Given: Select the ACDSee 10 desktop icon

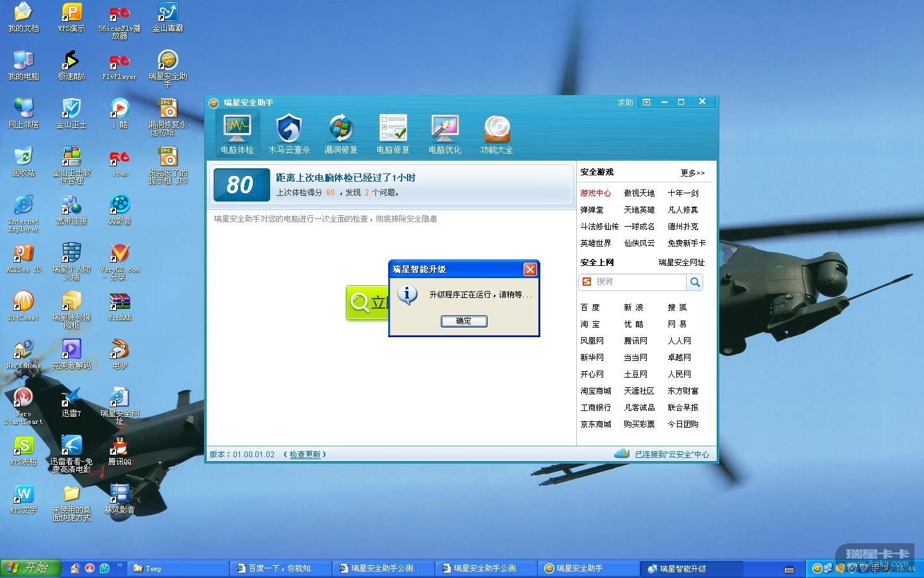Looking at the screenshot, I should click(23, 258).
